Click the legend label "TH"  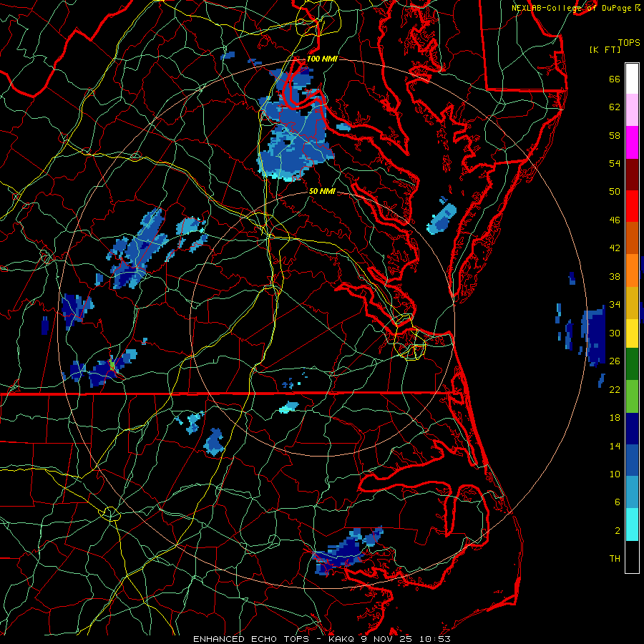tap(615, 559)
